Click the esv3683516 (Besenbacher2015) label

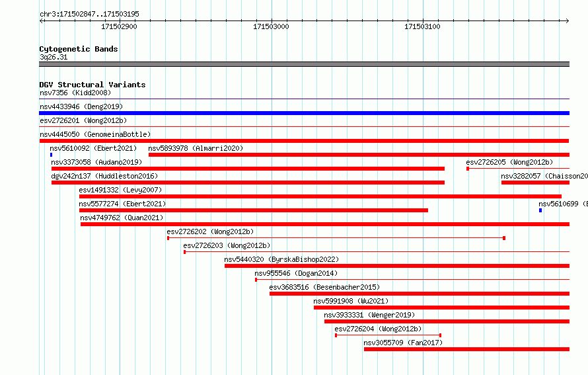(324, 287)
